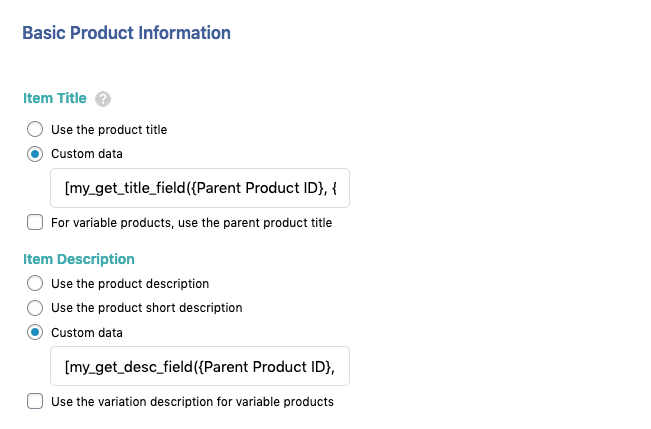Click the 'Use the variation description' label text
The width and height of the screenshot is (651, 429).
pyautogui.click(x=192, y=401)
